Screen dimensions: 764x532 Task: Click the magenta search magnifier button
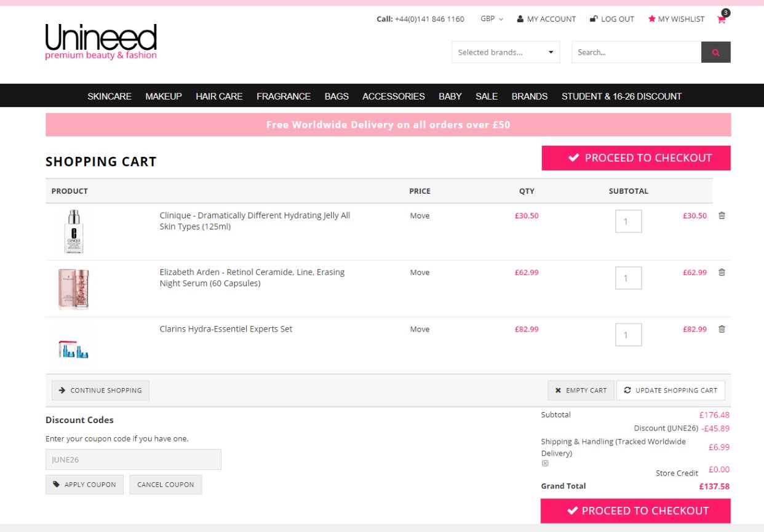tap(716, 52)
